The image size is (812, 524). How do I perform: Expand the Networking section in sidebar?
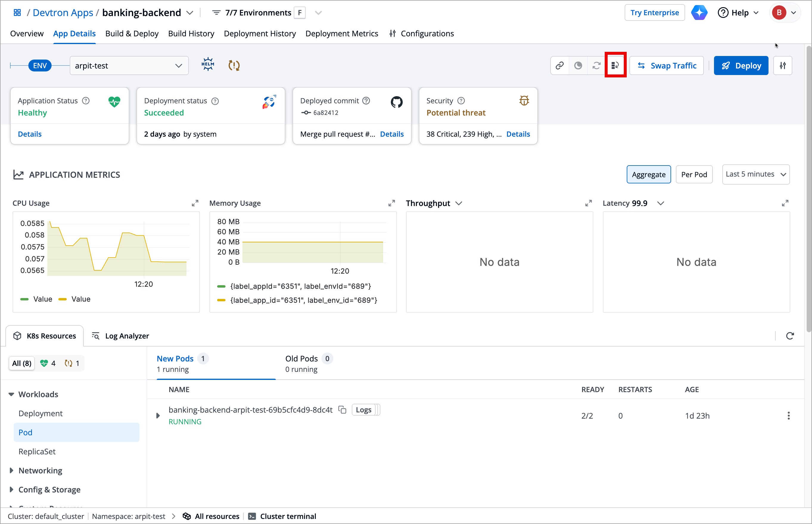coord(40,470)
